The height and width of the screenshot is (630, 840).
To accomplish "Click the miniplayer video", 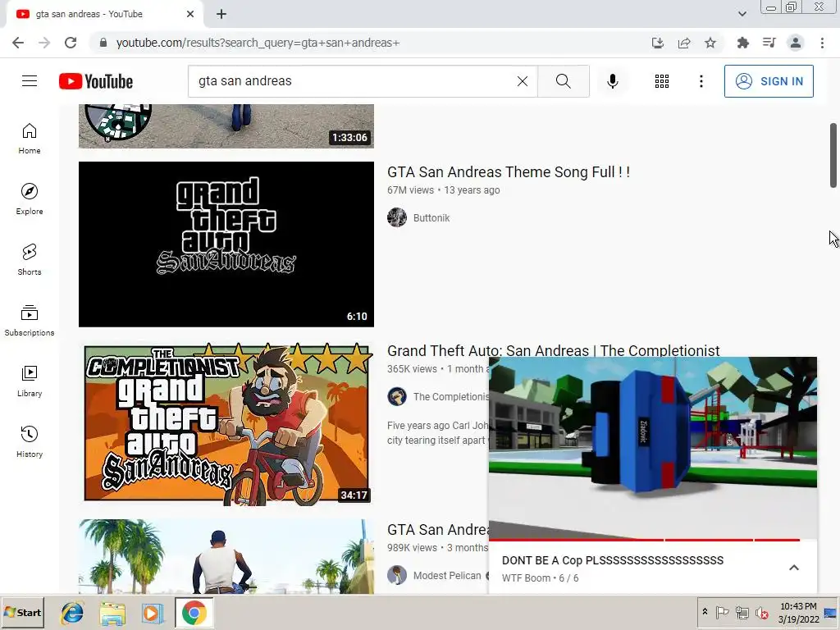I will point(652,447).
